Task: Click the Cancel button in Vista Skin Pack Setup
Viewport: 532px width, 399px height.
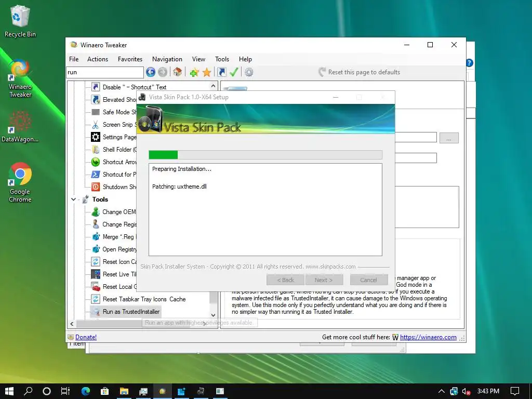Action: click(369, 280)
